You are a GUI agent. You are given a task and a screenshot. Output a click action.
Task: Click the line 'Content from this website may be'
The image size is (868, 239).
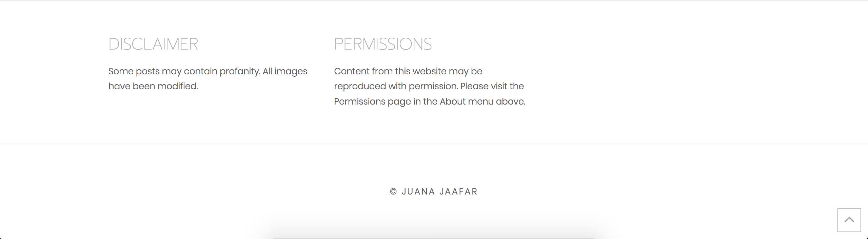(x=408, y=71)
